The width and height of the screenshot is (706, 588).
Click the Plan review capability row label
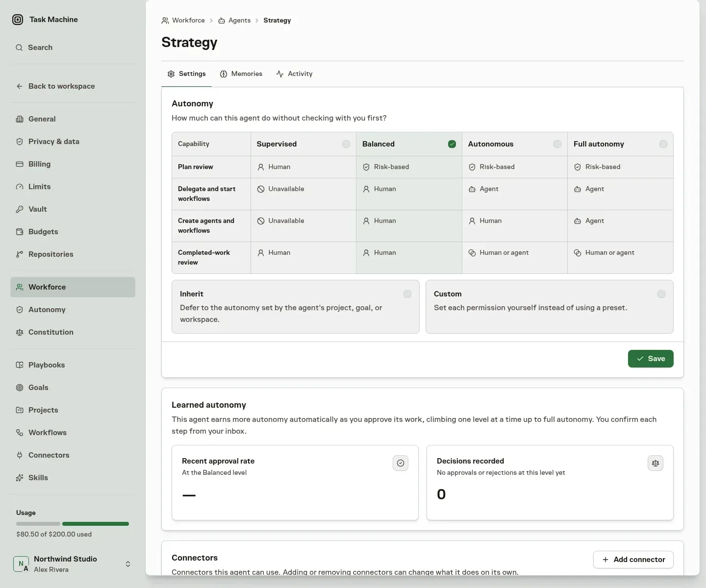pos(196,167)
